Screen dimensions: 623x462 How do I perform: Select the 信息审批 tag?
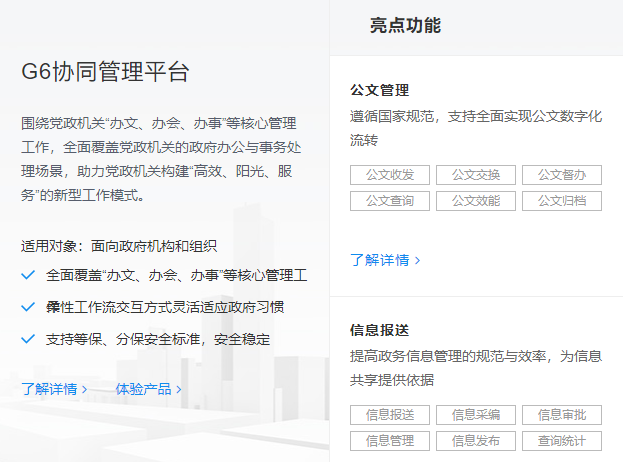pyautogui.click(x=561, y=415)
